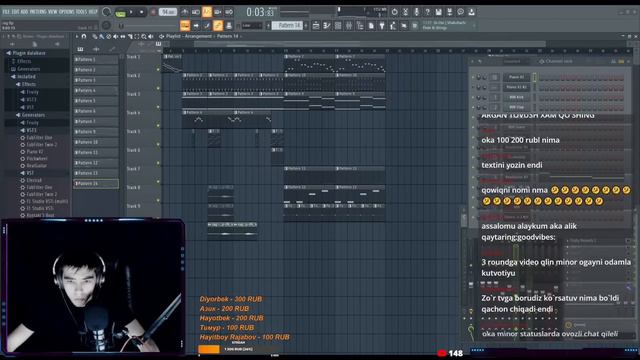Toggle the metronome icon
The height and width of the screenshot is (360, 640).
coord(185,12)
